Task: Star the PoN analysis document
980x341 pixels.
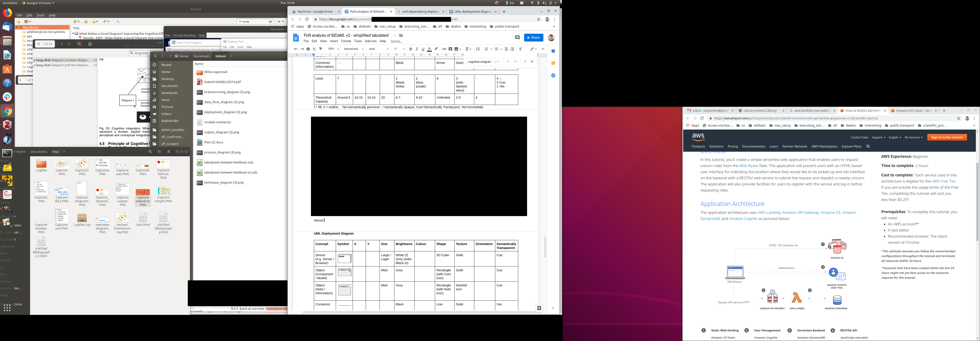Action: point(394,35)
